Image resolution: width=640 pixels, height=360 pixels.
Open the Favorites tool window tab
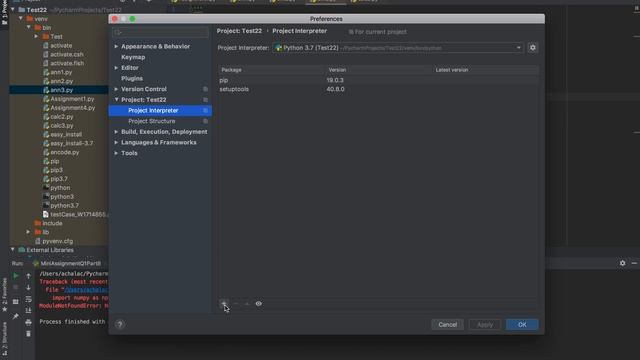coord(4,295)
